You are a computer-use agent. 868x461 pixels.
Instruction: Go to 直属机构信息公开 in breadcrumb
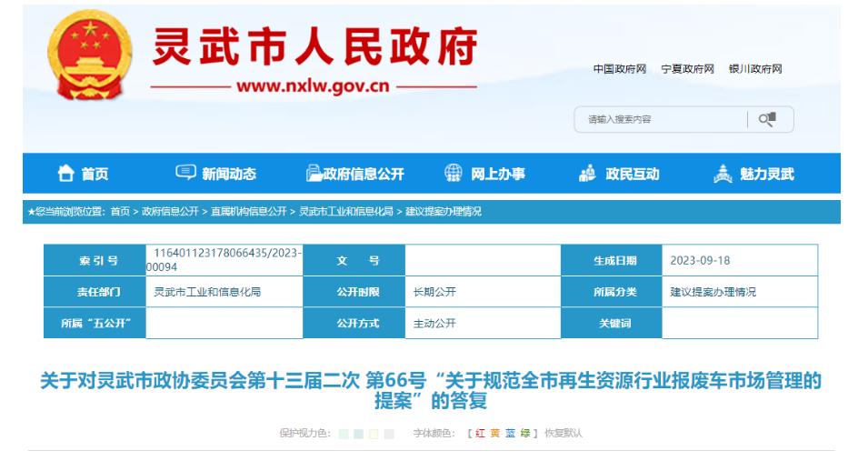pyautogui.click(x=248, y=211)
